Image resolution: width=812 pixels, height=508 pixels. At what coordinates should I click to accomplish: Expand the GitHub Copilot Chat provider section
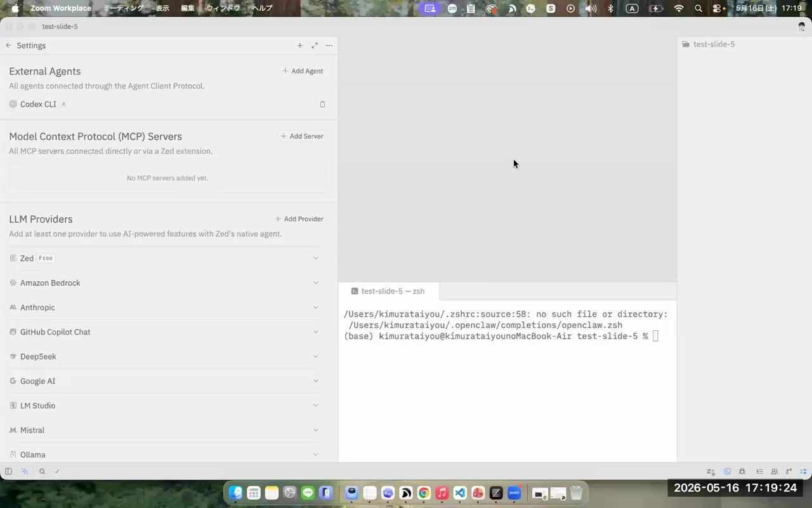[x=167, y=331]
